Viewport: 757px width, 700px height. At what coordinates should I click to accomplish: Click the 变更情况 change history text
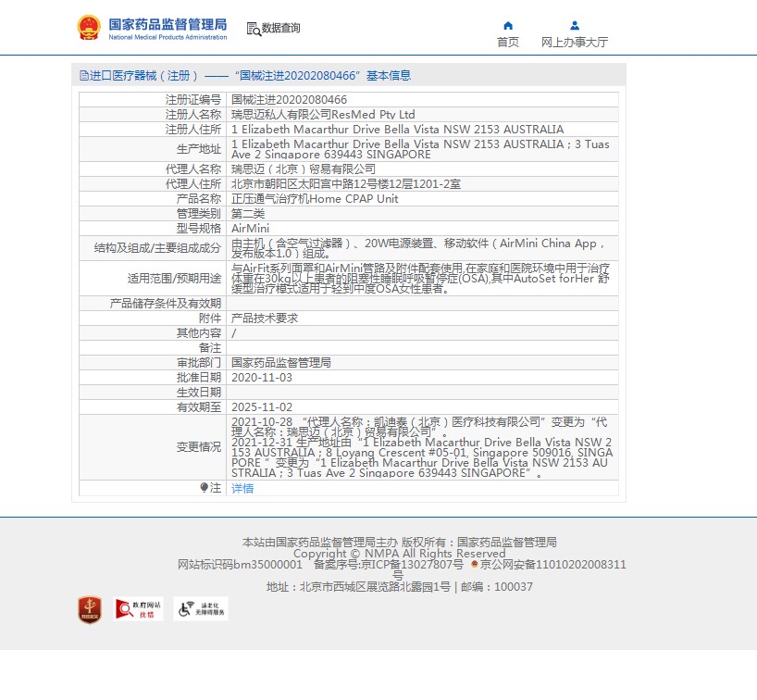pos(422,447)
